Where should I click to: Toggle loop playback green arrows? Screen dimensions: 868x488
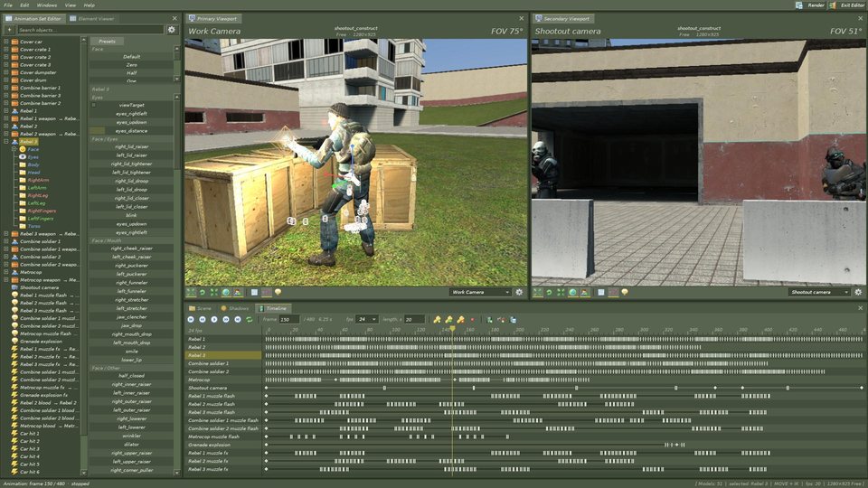[250, 319]
